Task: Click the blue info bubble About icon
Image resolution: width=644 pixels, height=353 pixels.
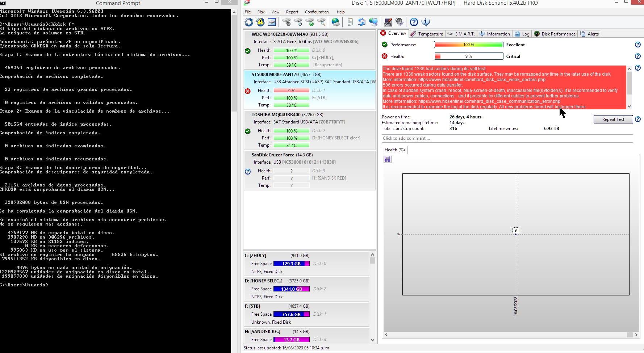Action: (426, 22)
